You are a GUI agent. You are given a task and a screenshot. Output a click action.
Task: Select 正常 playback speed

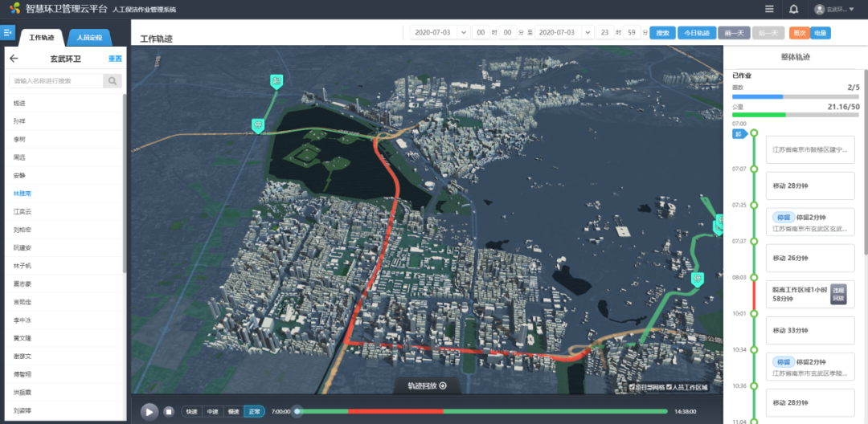255,412
